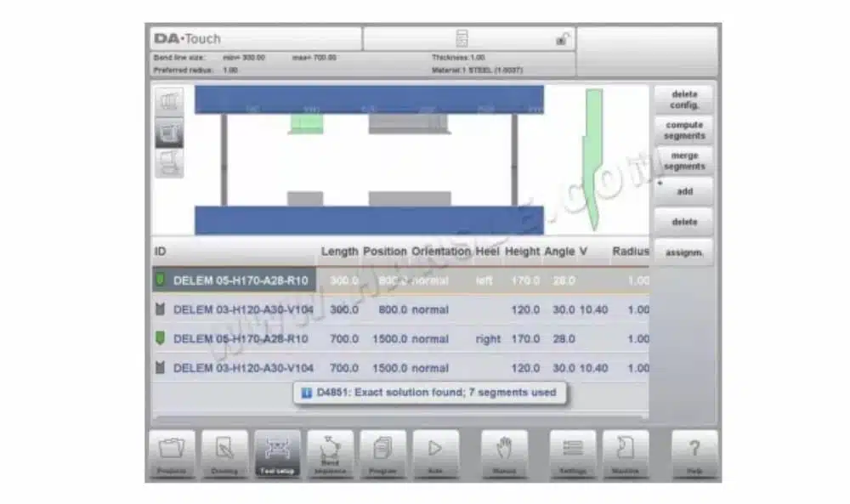This screenshot has width=850, height=504.
Task: Go to the Bend sequence mode
Action: (330, 454)
